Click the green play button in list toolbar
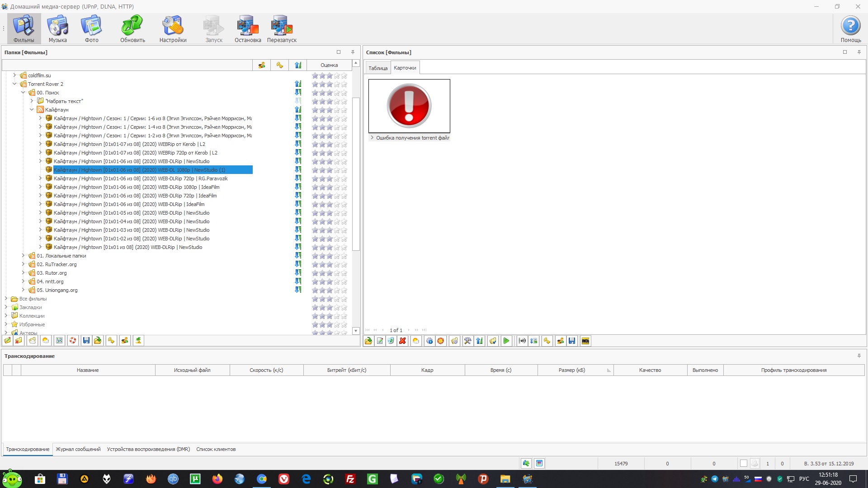The width and height of the screenshot is (868, 488). coord(506,341)
